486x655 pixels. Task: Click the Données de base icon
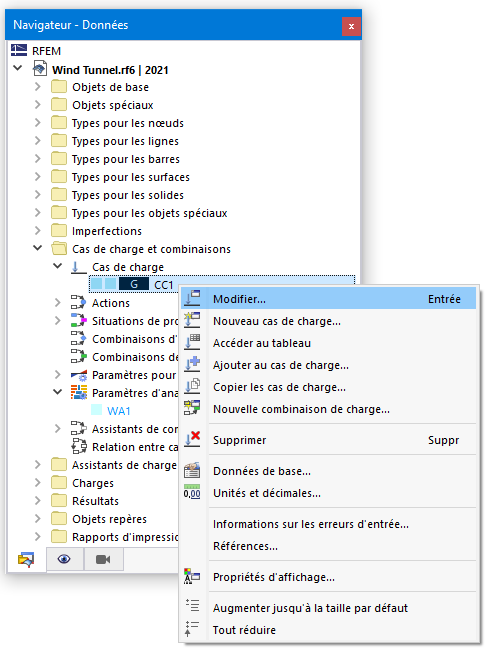(x=192, y=470)
